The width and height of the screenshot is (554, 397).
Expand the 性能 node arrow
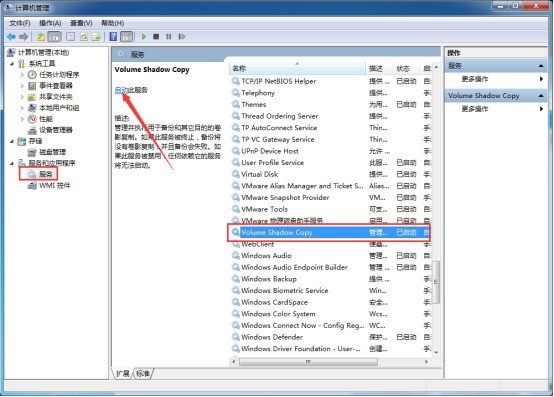pyautogui.click(x=22, y=119)
